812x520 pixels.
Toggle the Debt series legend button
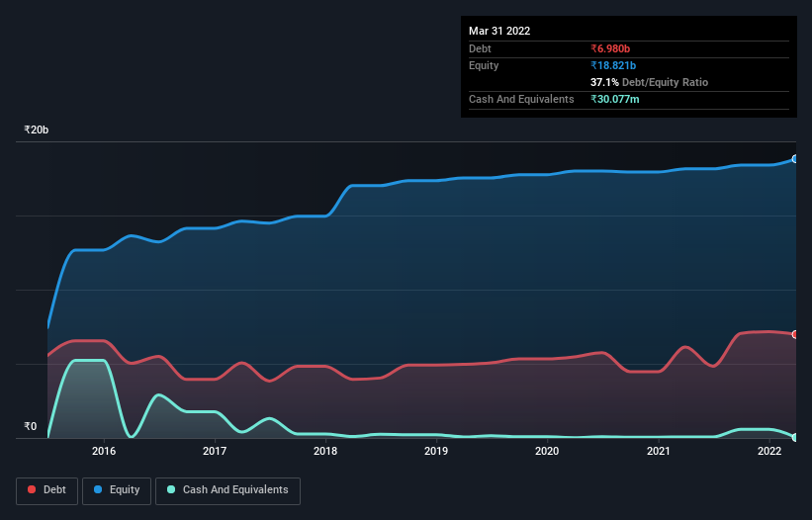pos(46,490)
